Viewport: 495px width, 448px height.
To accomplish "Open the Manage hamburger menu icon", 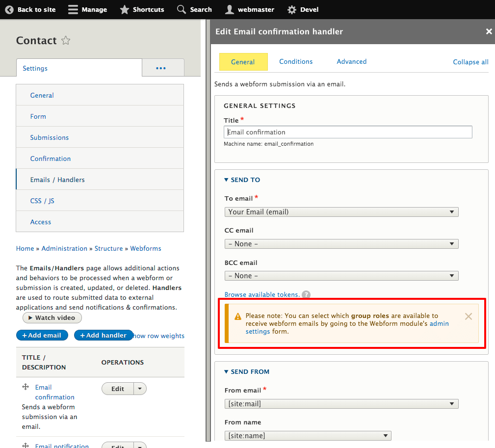I will 73,9.
